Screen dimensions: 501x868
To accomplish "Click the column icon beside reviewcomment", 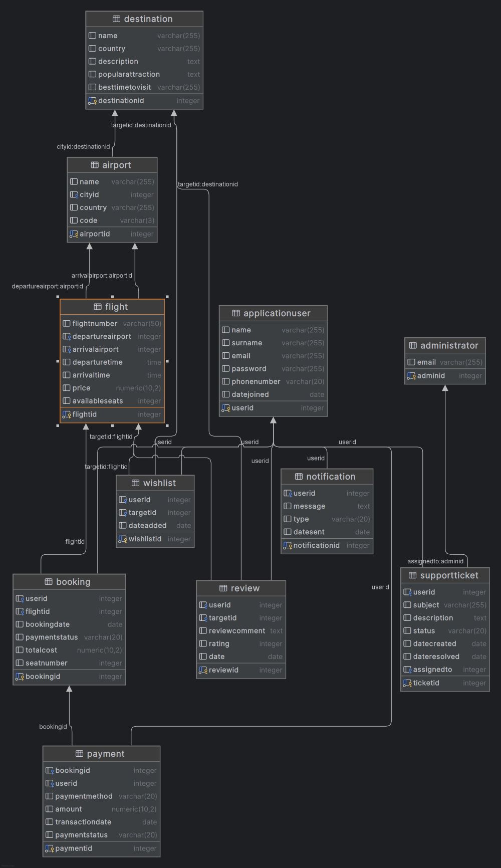I will click(203, 631).
